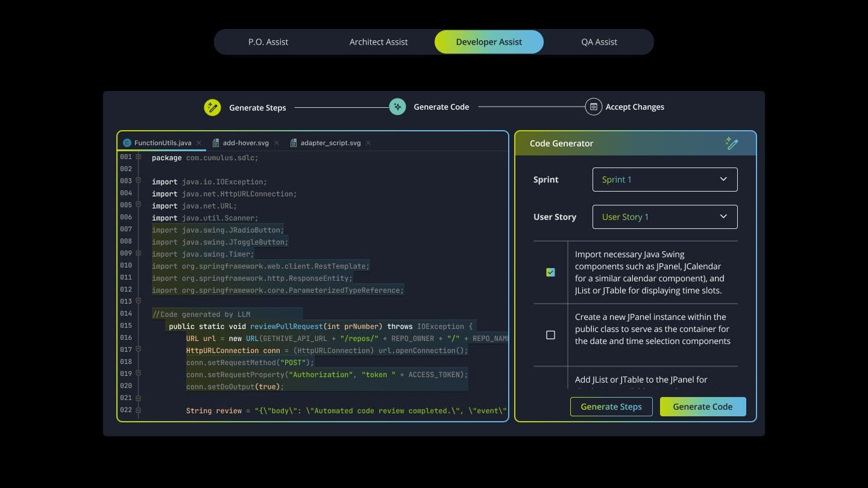This screenshot has width=868, height=488.
Task: Click the Accept Changes stepper label
Action: (x=635, y=107)
